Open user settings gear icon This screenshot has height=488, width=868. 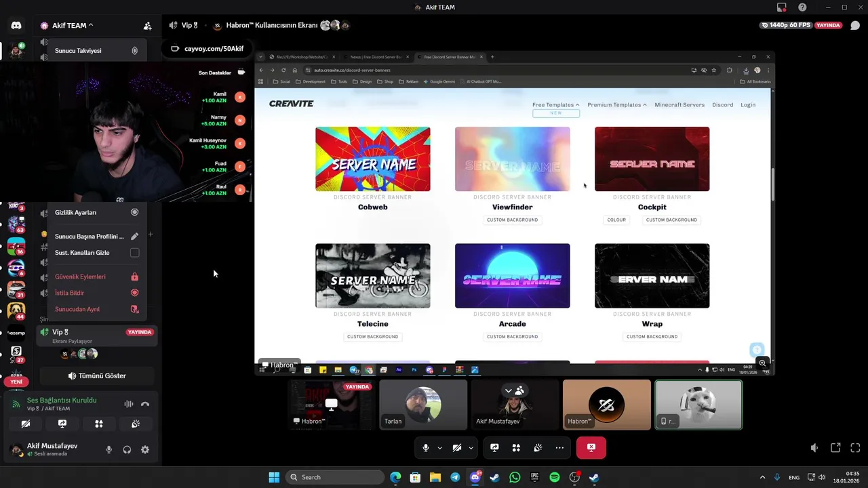click(145, 449)
